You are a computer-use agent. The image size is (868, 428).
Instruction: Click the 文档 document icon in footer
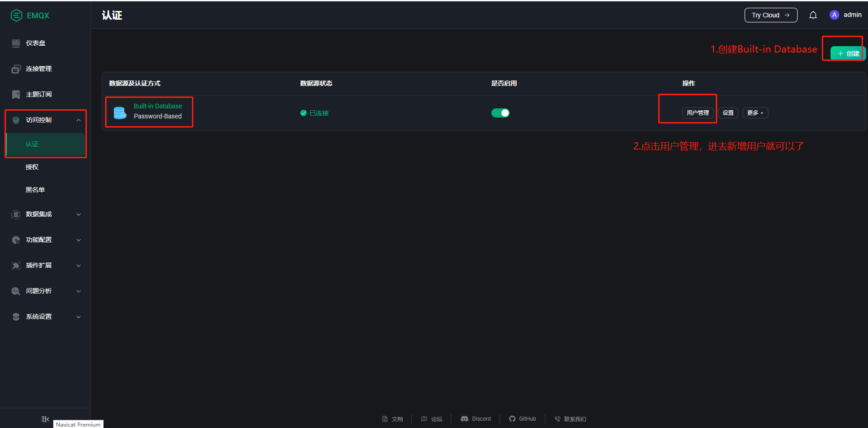pos(385,419)
